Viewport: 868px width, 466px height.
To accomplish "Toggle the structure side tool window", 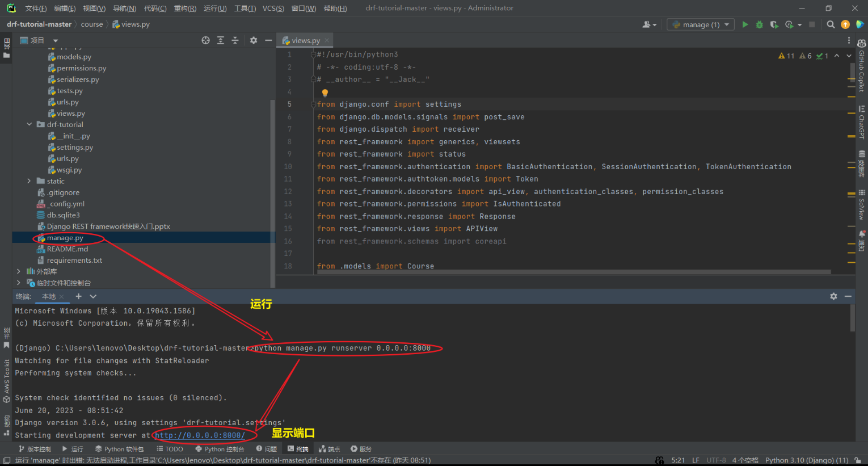I will pyautogui.click(x=6, y=426).
